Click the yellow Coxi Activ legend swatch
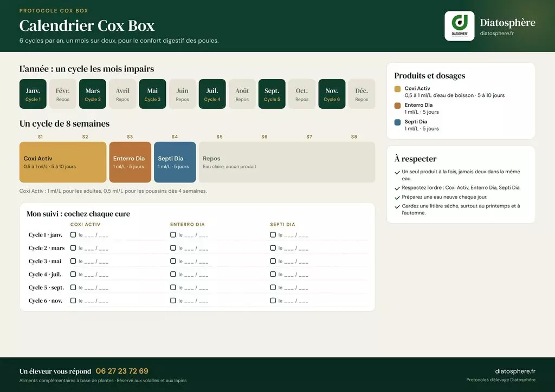 click(x=397, y=89)
